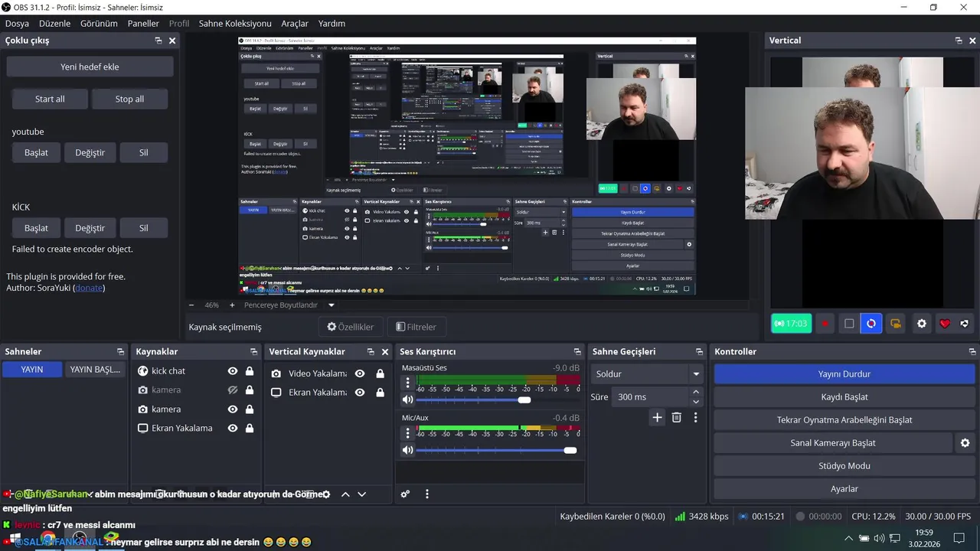Click the orange virtual camera icon in Vertical panel
The height and width of the screenshot is (551, 980).
895,324
